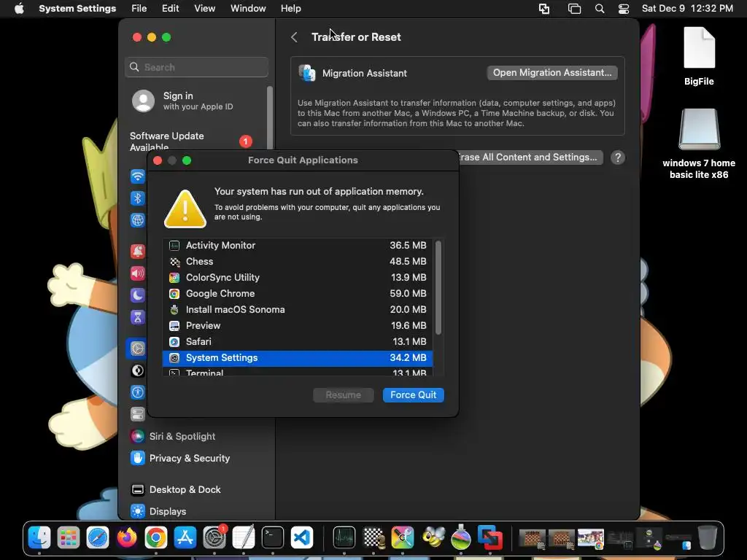
Task: Select Terminal in Force Quit list
Action: pos(298,371)
